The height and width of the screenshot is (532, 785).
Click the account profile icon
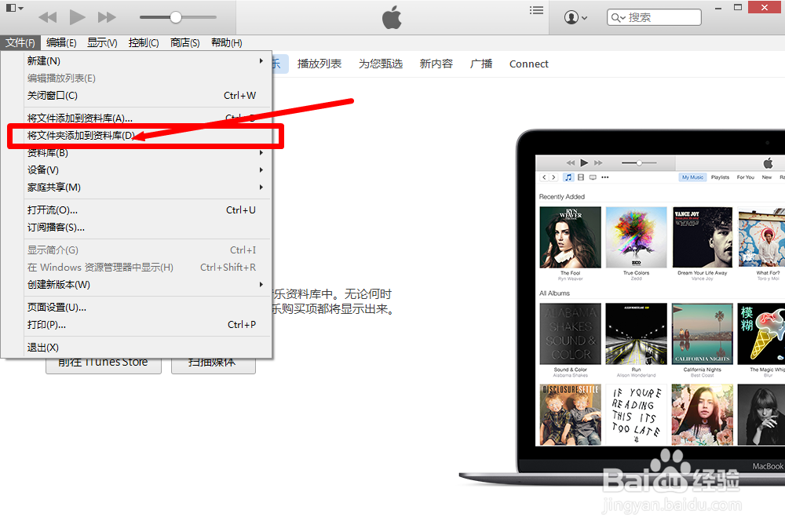click(571, 16)
